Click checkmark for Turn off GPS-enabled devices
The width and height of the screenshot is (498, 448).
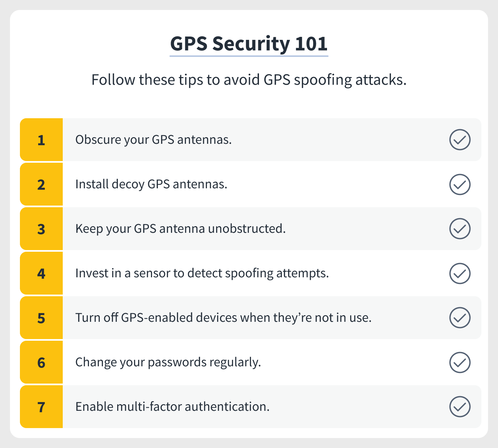pyautogui.click(x=460, y=318)
